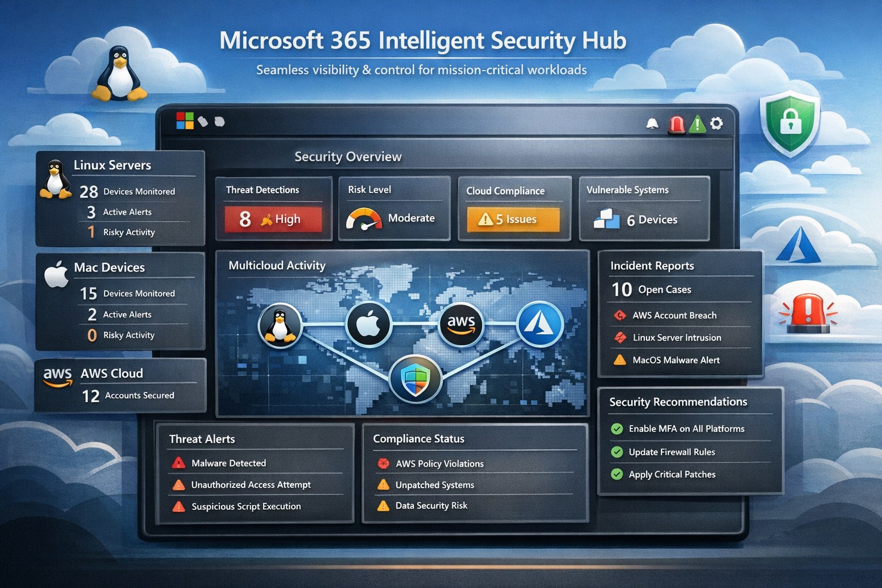Click the red alarm siren icon in the toolbar
This screenshot has width=882, height=588.
pyautogui.click(x=677, y=124)
